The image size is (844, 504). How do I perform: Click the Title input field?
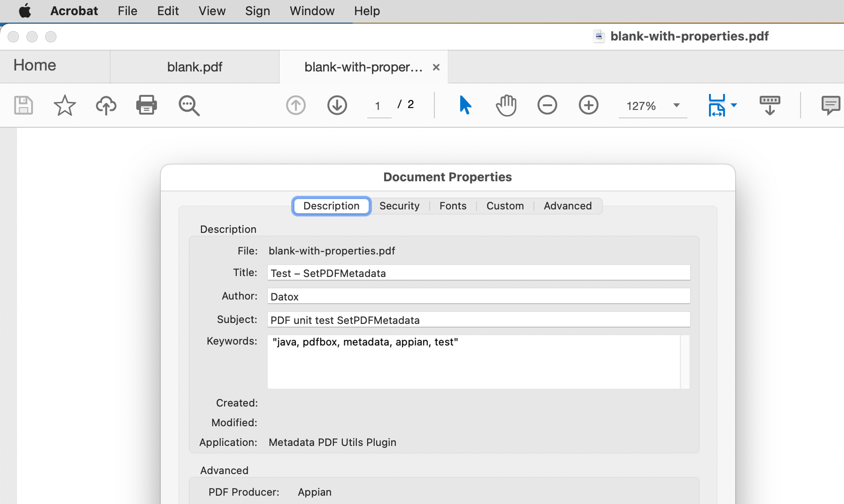(478, 273)
